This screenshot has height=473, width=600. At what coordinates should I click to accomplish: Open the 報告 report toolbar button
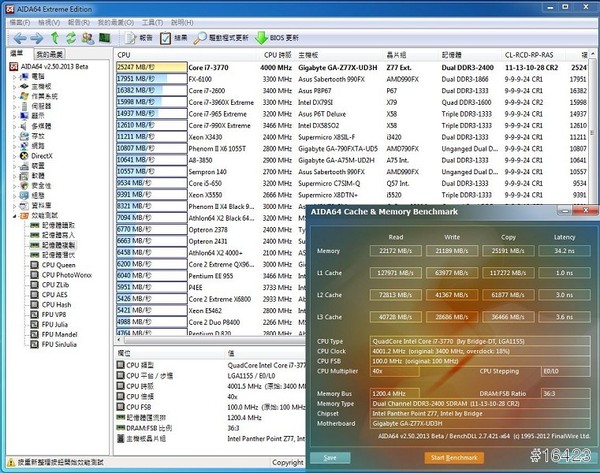[x=138, y=37]
